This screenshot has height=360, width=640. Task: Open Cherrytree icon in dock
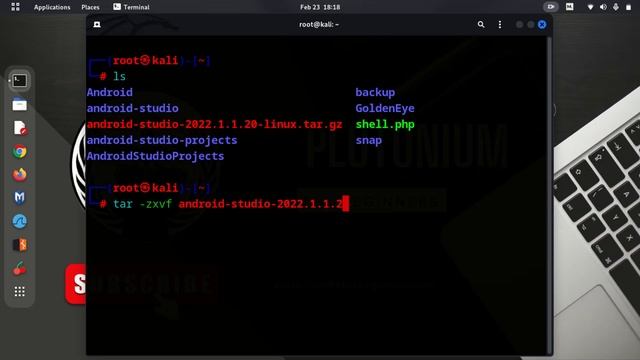(19, 269)
